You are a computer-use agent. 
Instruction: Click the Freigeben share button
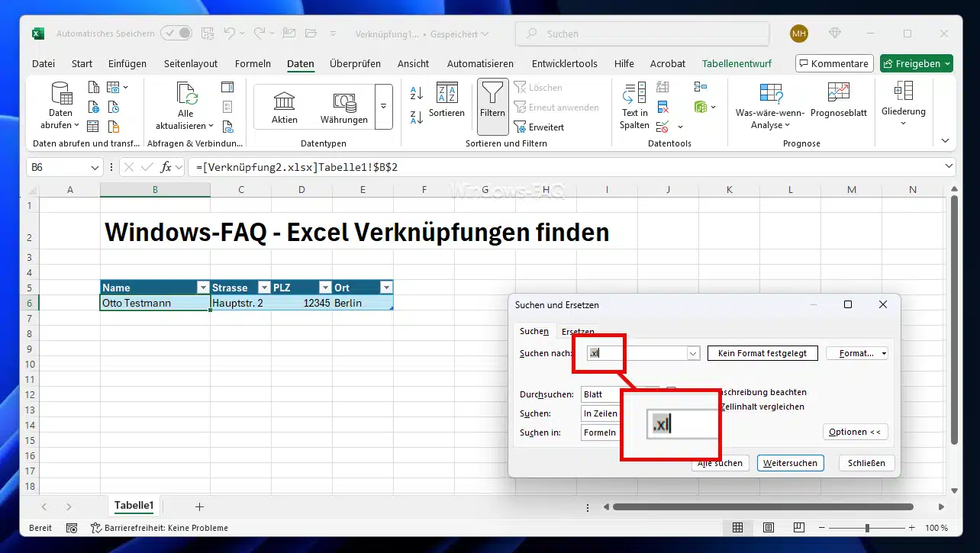(916, 63)
